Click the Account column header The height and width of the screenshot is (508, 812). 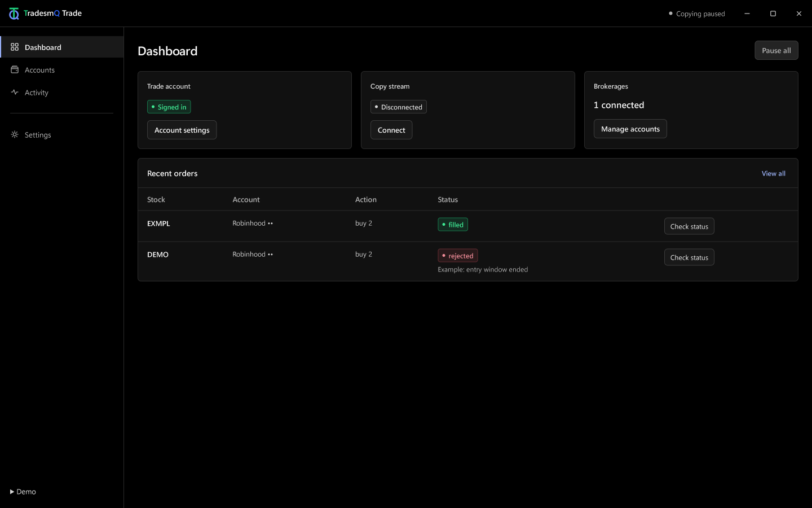point(246,200)
